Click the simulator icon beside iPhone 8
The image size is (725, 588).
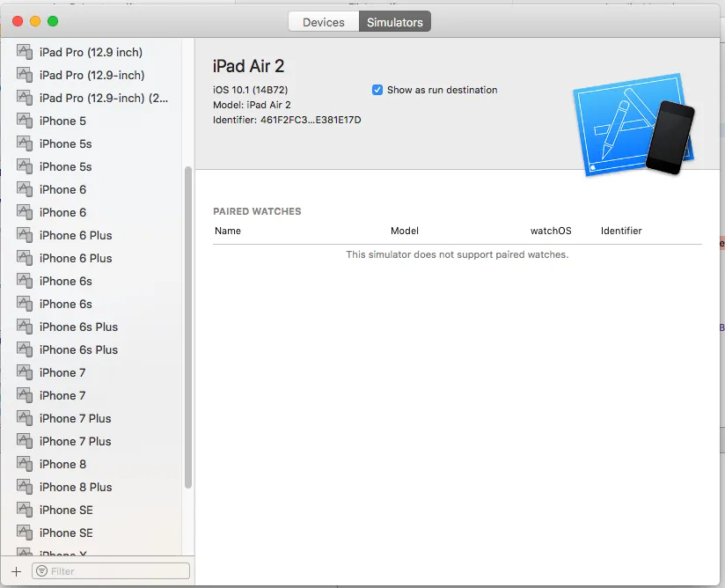25,464
